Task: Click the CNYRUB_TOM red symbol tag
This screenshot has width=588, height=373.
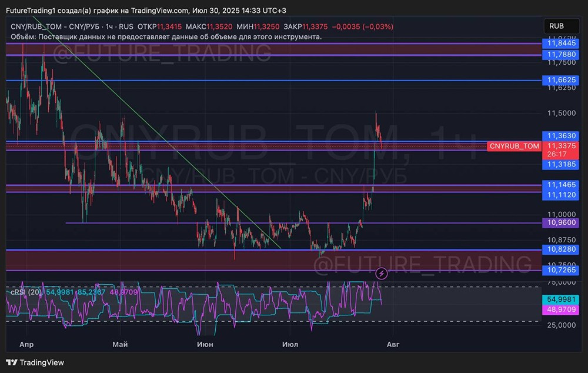Action: [x=514, y=146]
